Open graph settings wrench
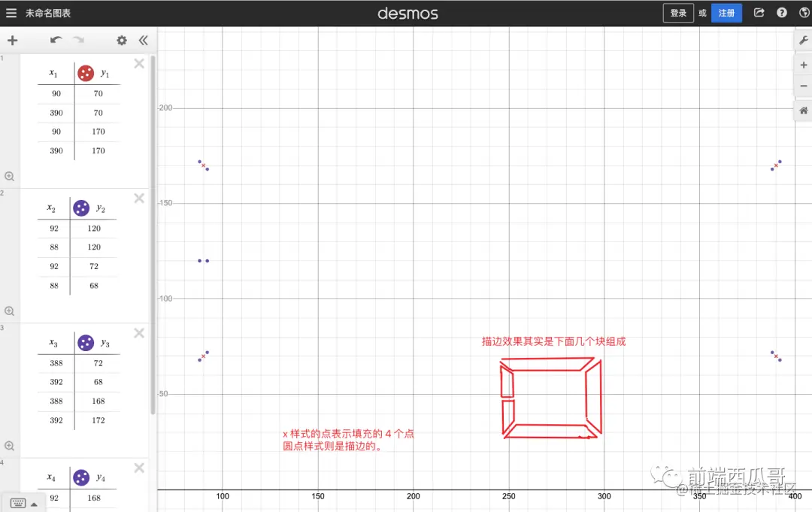The height and width of the screenshot is (512, 812). tap(803, 41)
